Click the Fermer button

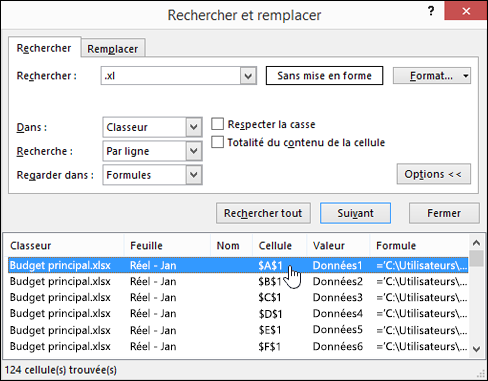[444, 213]
